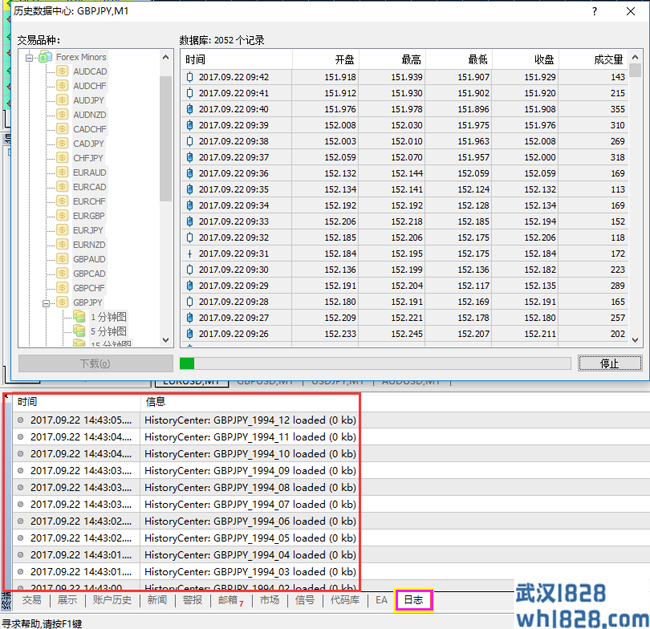The width and height of the screenshot is (650, 629).
Task: Click the 开盘 column header
Action: [326, 60]
